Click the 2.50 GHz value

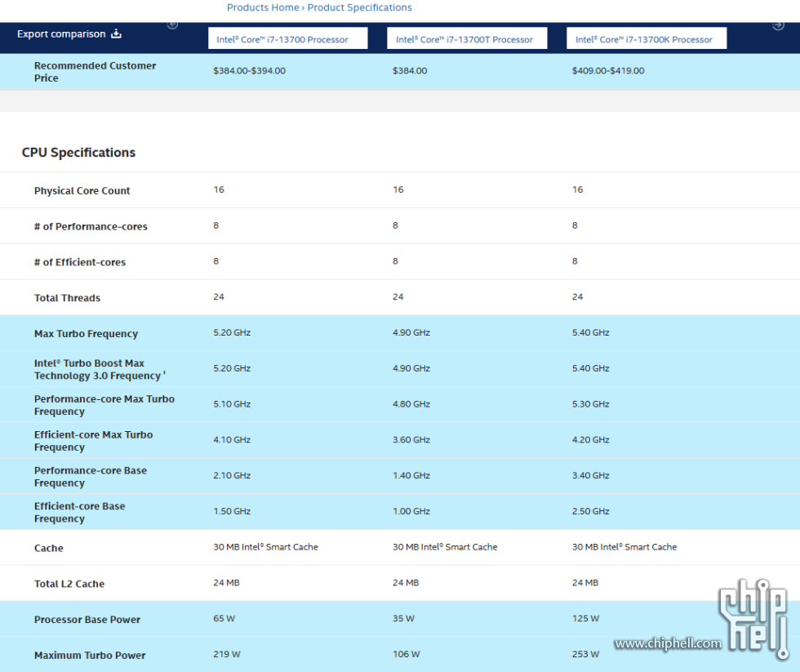pos(591,511)
